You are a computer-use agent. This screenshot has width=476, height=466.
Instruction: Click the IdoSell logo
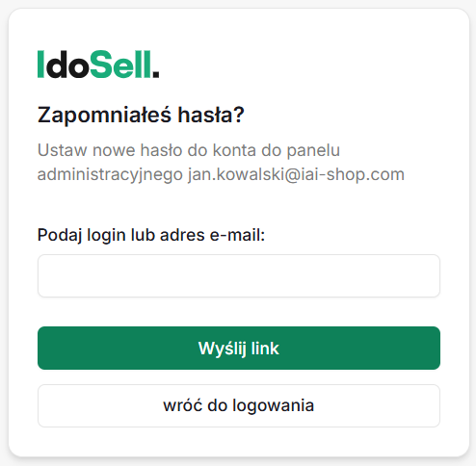click(x=98, y=65)
